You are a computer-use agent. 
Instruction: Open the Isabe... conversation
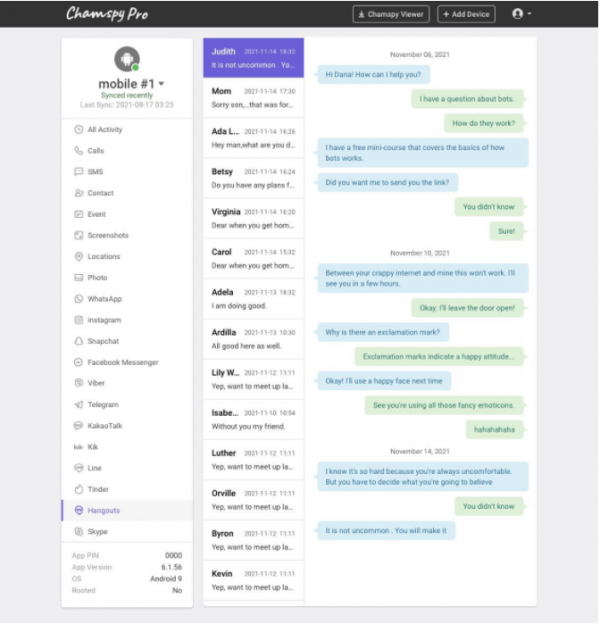pyautogui.click(x=253, y=419)
